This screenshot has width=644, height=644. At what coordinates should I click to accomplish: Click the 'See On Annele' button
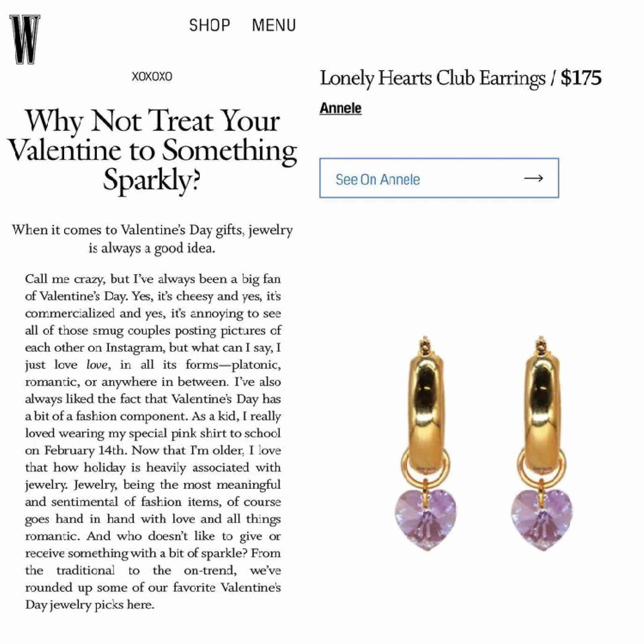point(439,178)
